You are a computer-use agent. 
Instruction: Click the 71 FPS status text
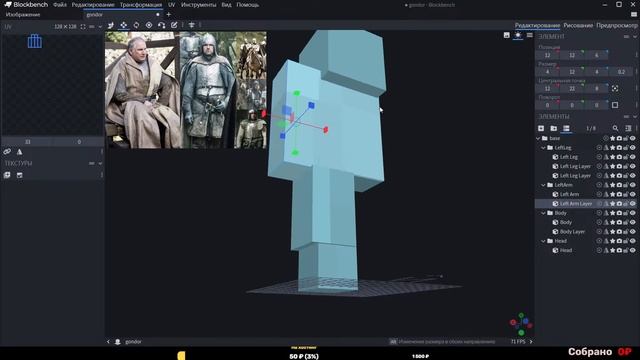[x=518, y=342]
